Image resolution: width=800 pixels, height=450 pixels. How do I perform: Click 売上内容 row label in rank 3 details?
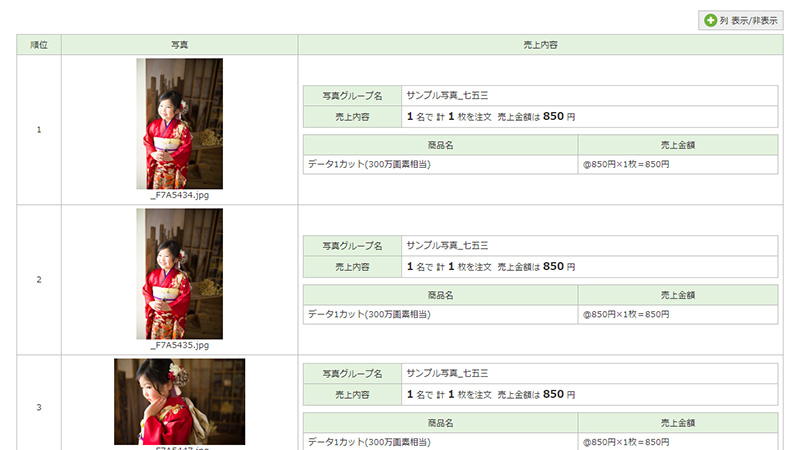[352, 394]
